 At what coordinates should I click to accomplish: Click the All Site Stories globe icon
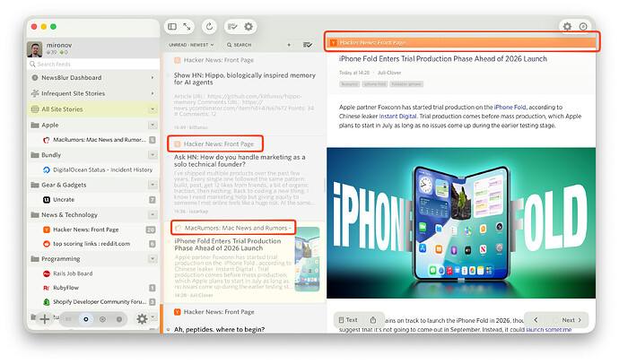pyautogui.click(x=35, y=109)
